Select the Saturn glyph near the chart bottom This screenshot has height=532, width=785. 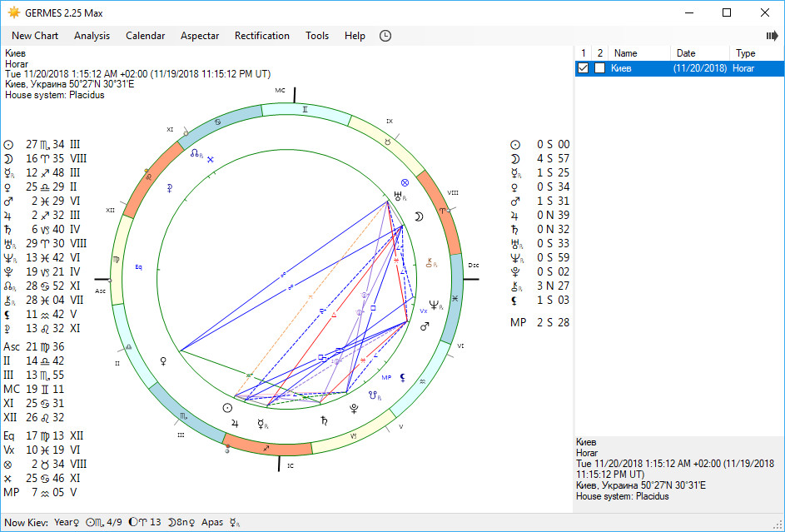click(324, 420)
